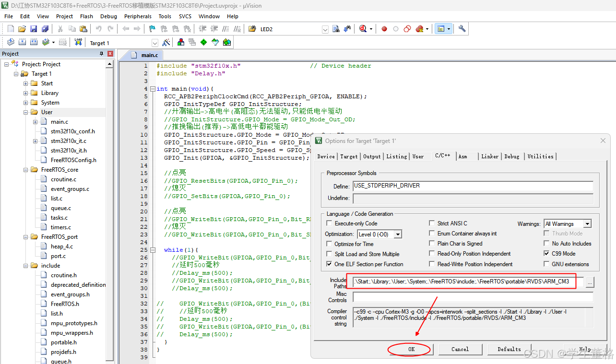This screenshot has height=364, width=616.
Task: Start debug session with the magnifier d icon
Action: point(363,29)
